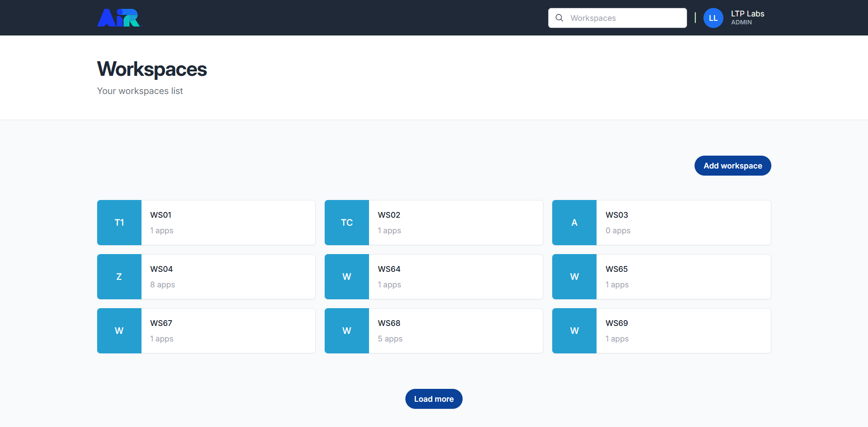868x427 pixels.
Task: Click the Workspaces page heading
Action: coord(152,69)
